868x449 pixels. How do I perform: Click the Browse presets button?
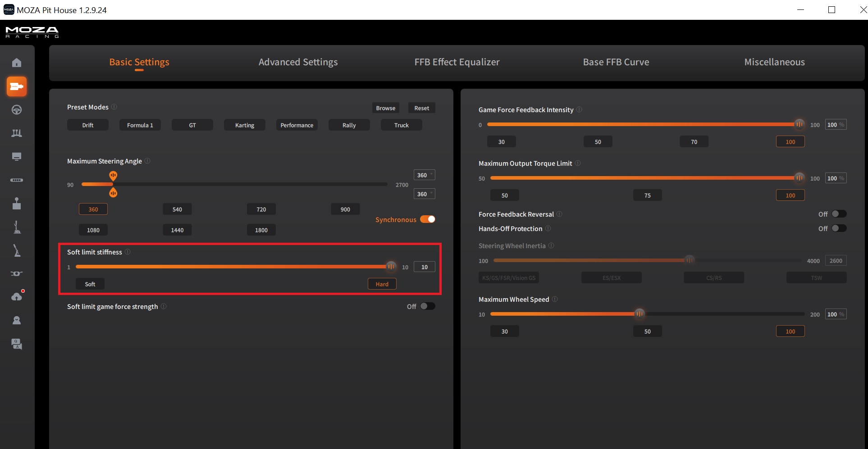pyautogui.click(x=386, y=108)
